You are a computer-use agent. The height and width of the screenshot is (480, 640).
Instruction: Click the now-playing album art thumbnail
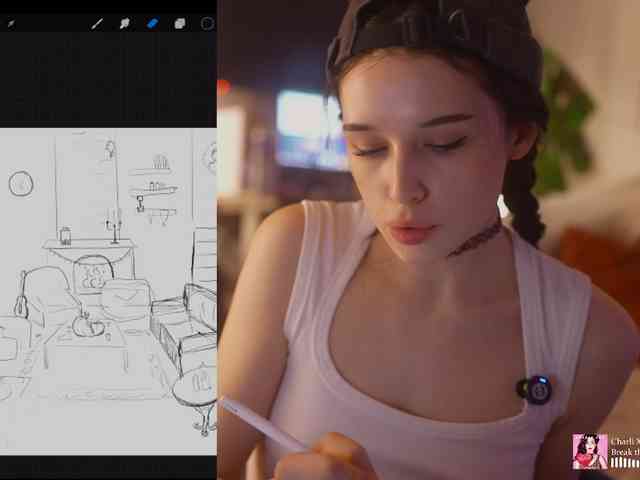[x=589, y=451]
